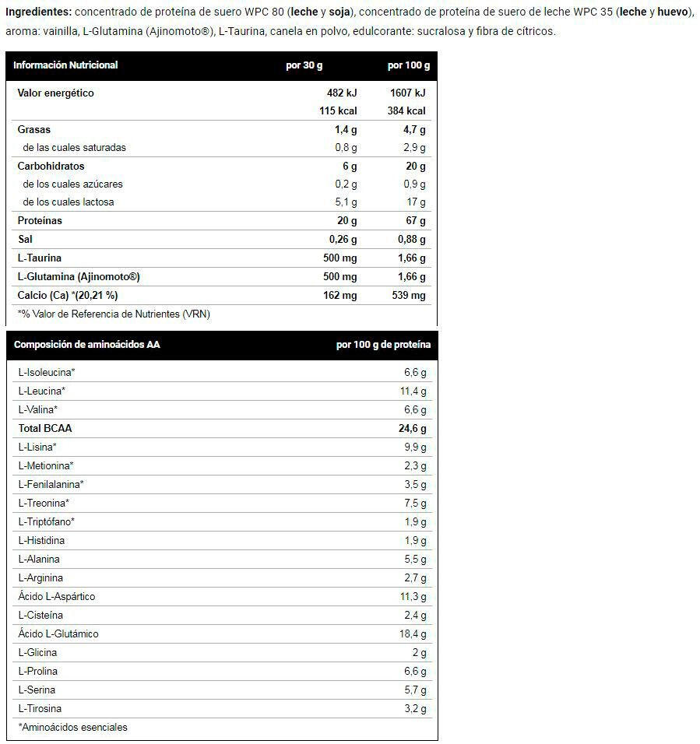Click the Valor energético row label

[55, 93]
